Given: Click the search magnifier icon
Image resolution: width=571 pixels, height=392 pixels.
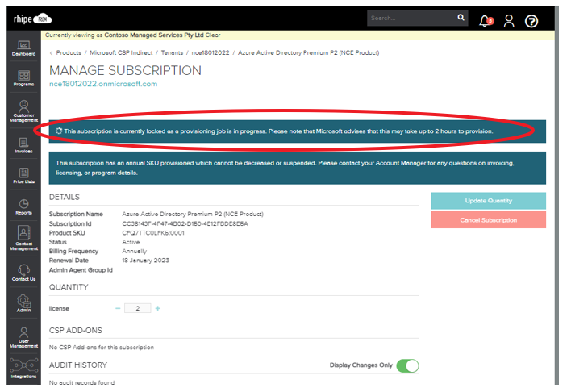Looking at the screenshot, I should pyautogui.click(x=461, y=18).
